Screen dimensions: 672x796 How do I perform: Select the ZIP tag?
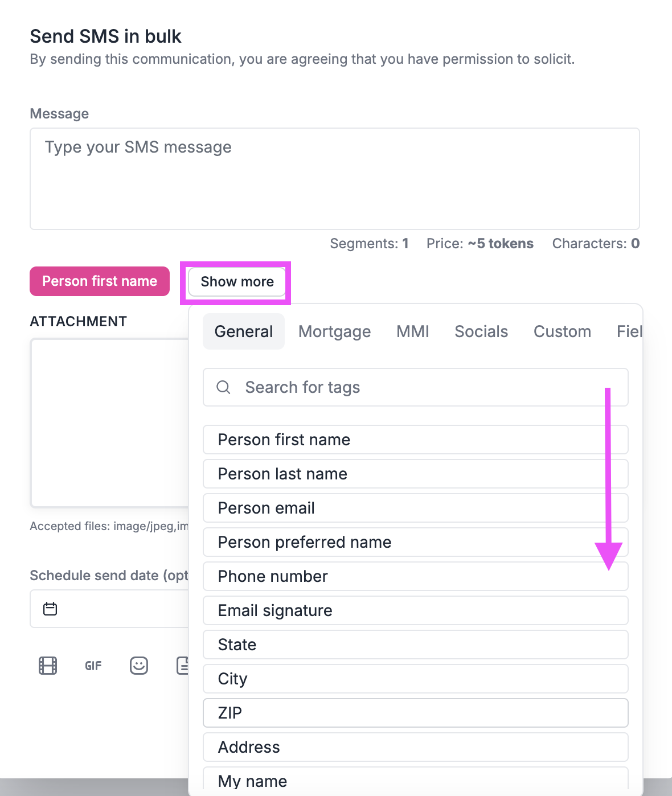[415, 713]
